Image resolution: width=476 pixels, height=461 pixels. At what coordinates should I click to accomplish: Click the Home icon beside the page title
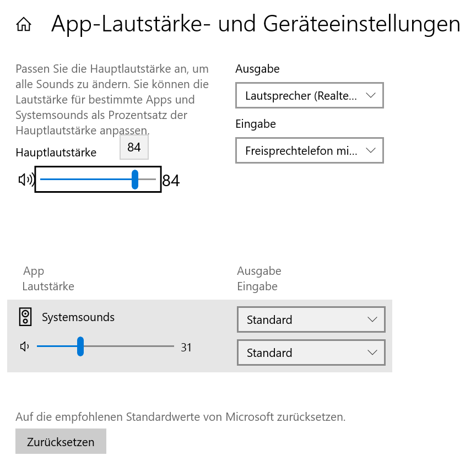[x=24, y=25]
